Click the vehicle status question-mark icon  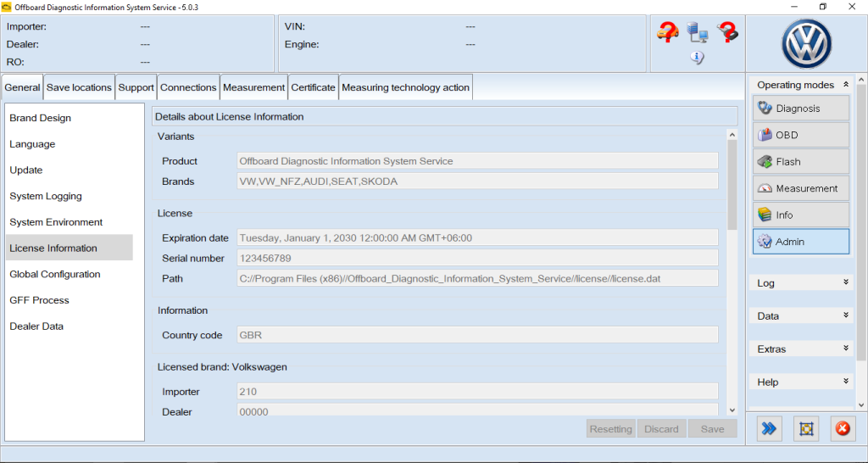click(x=668, y=31)
